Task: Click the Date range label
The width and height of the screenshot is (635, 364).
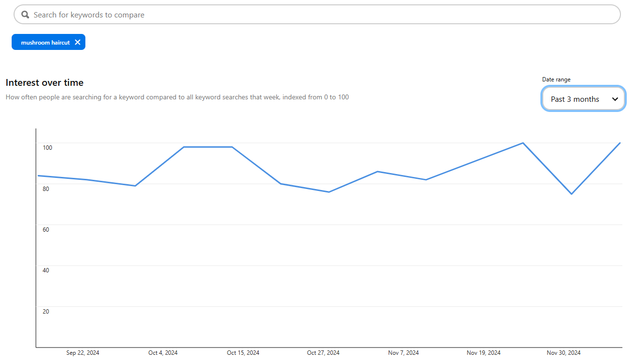Action: [556, 79]
